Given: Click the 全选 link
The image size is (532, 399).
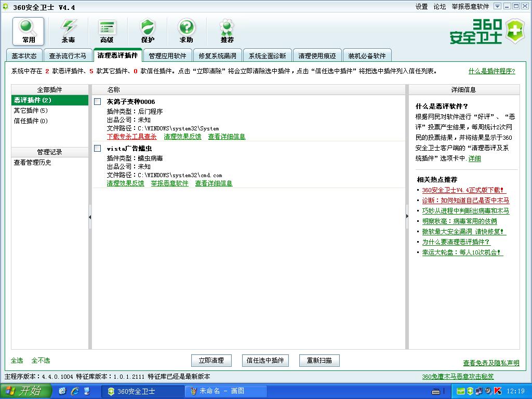Looking at the screenshot, I should point(17,361).
